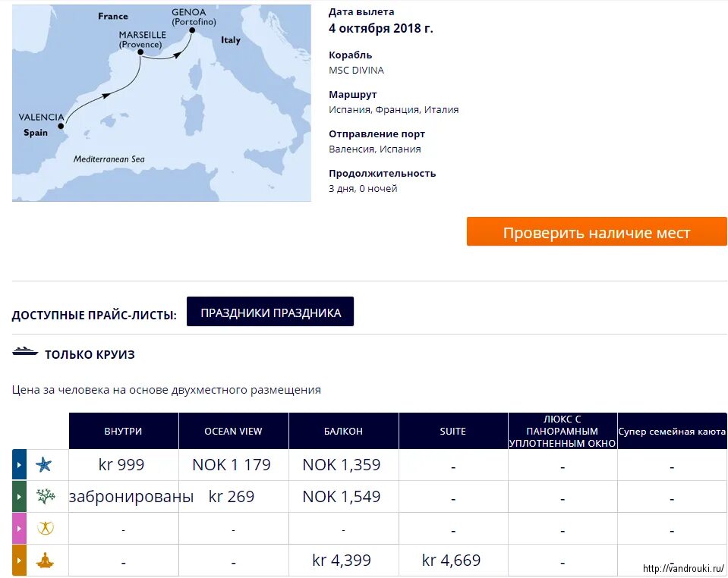This screenshot has height=578, width=728.
Task: Select the kr 4,399 balcony price
Action: coord(342,560)
